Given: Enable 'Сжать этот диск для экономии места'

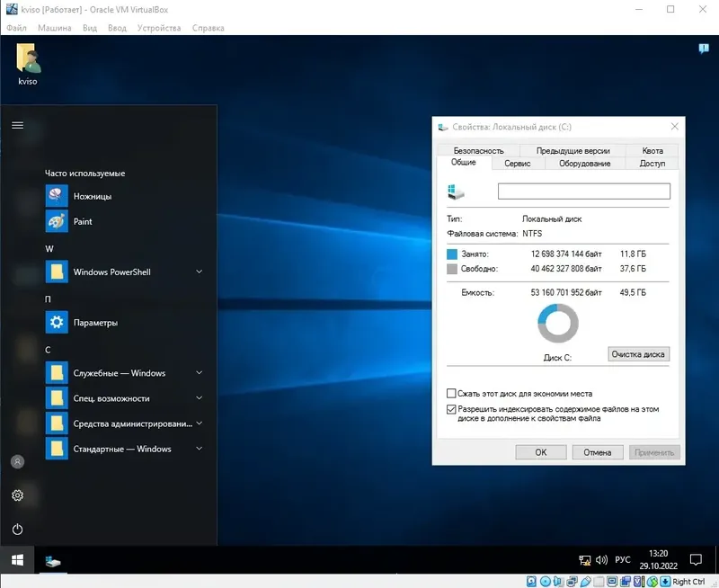Looking at the screenshot, I should [451, 393].
